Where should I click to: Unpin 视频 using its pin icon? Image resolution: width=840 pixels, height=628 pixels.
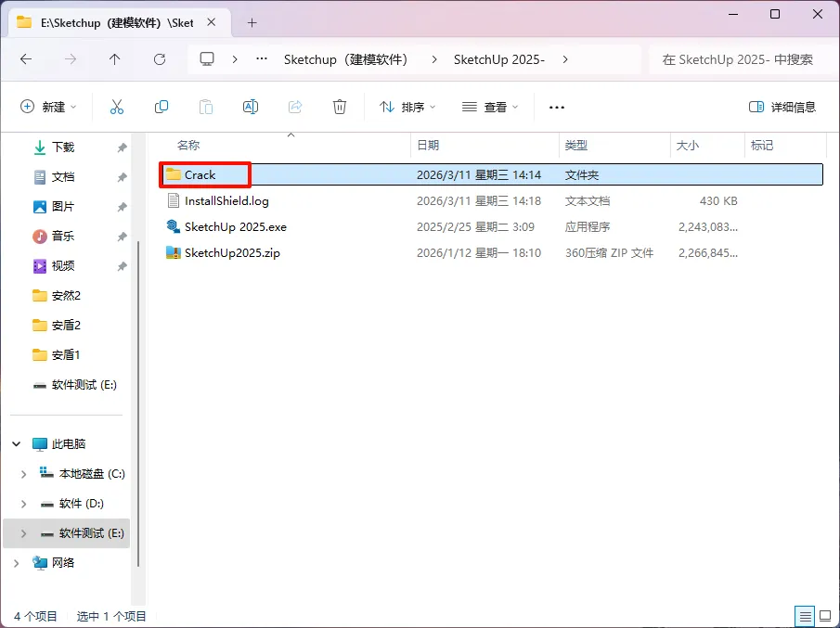click(x=123, y=266)
